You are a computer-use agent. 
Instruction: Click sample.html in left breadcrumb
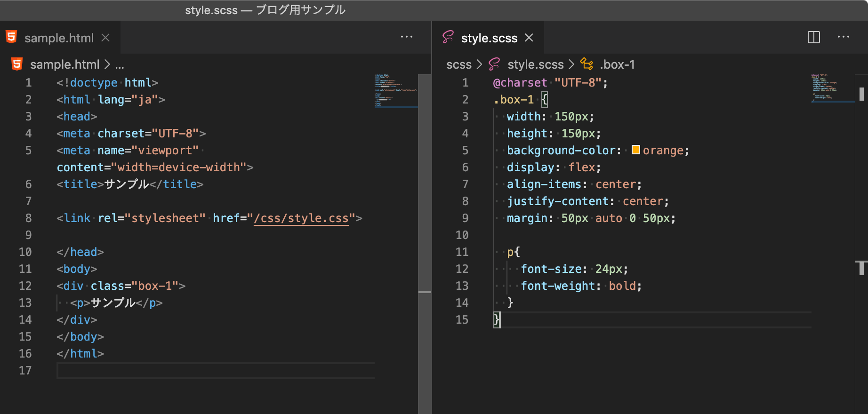(65, 64)
